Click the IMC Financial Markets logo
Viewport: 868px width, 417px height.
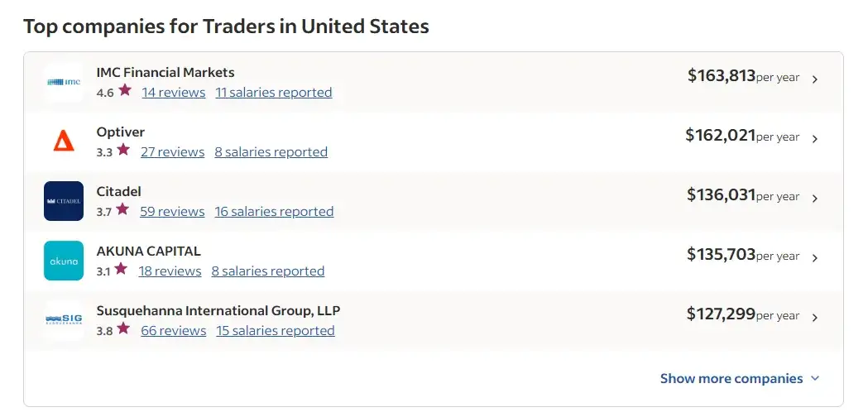pyautogui.click(x=64, y=82)
